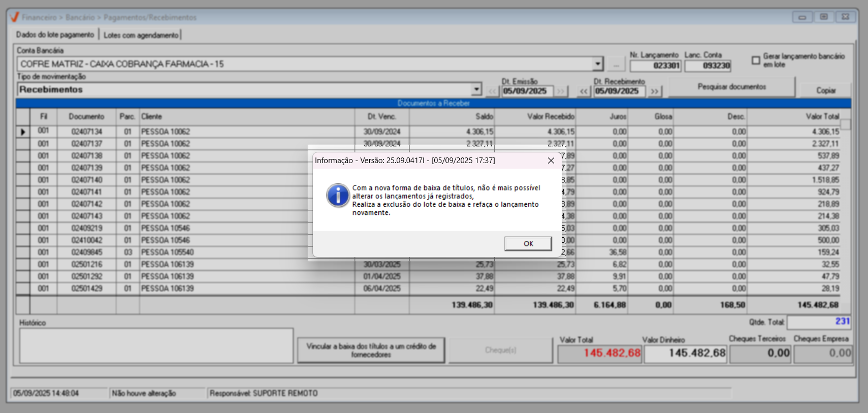Screen dimensions: 868x413
Task: Click document number 02407137
Action: pos(86,144)
